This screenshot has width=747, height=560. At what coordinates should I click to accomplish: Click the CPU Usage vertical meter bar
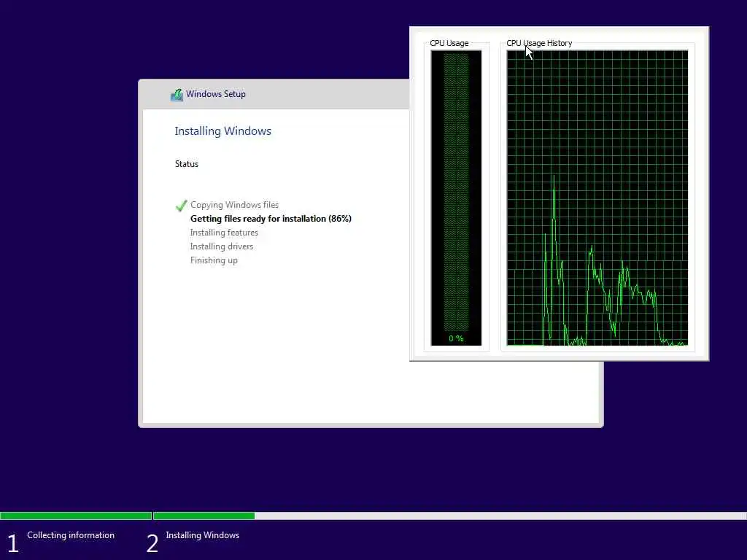click(456, 192)
